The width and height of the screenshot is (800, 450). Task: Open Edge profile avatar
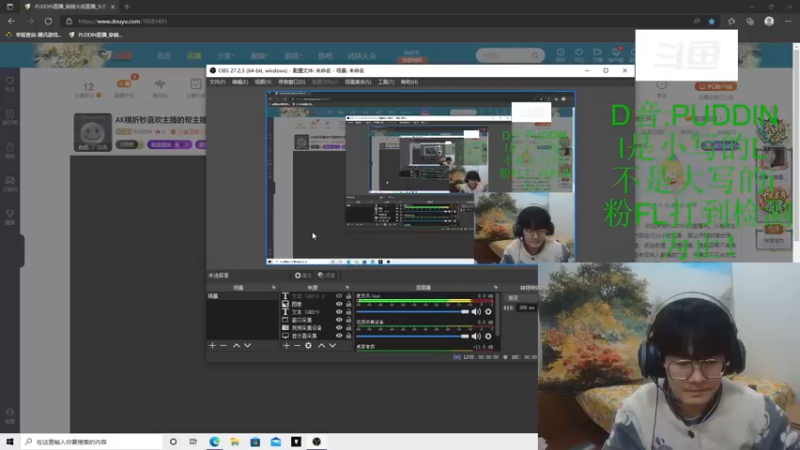coord(769,21)
